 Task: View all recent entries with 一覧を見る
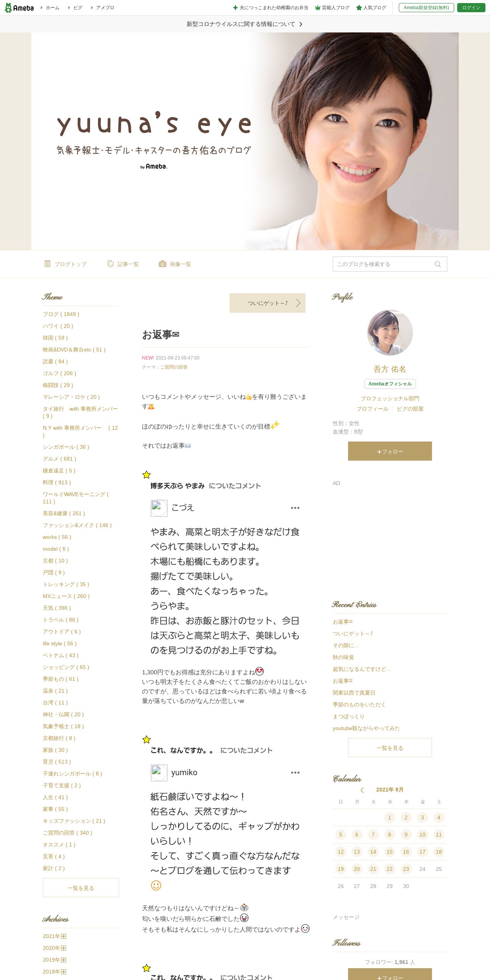tap(390, 748)
